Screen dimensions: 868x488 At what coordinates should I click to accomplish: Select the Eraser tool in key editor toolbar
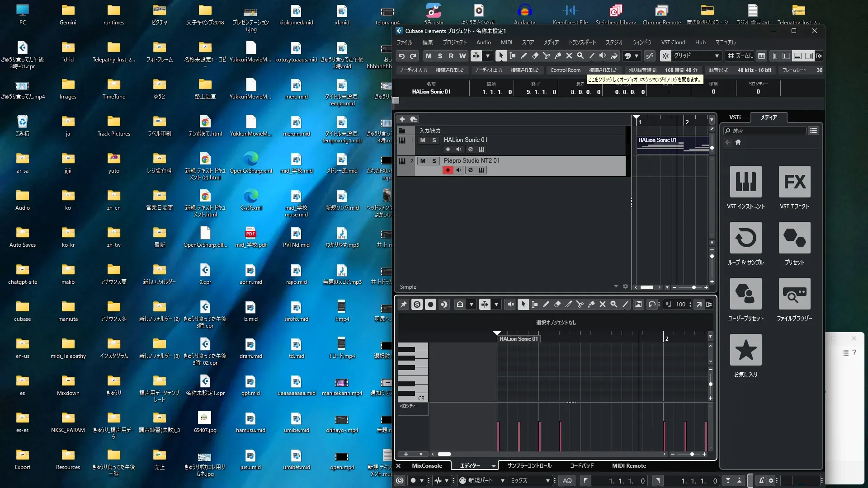coord(557,305)
